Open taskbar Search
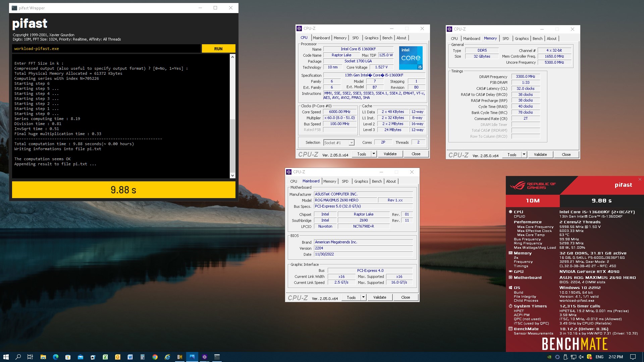Image resolution: width=644 pixels, height=362 pixels. tap(18, 357)
